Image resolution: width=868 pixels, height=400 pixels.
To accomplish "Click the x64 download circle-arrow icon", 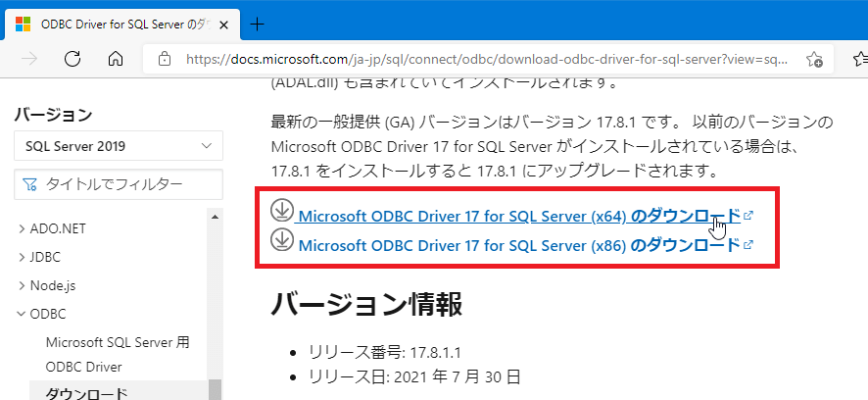I will point(282,211).
